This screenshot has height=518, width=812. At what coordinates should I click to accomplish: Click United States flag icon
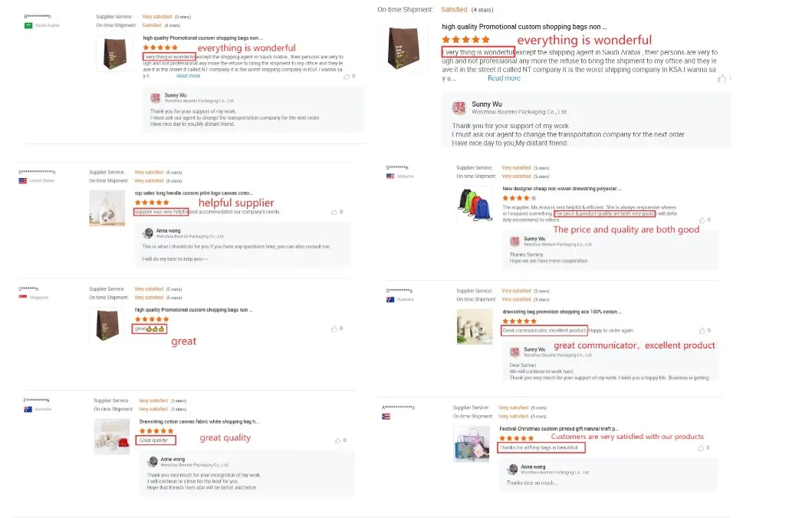coord(23,181)
